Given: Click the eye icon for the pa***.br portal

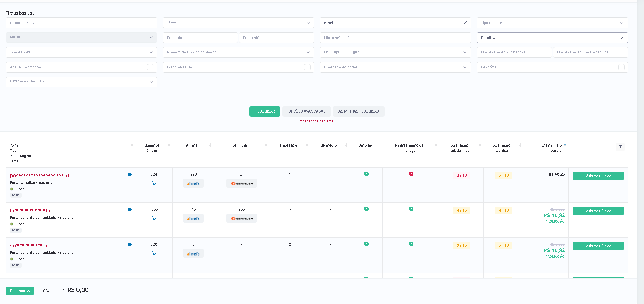Looking at the screenshot, I should click(130, 174).
